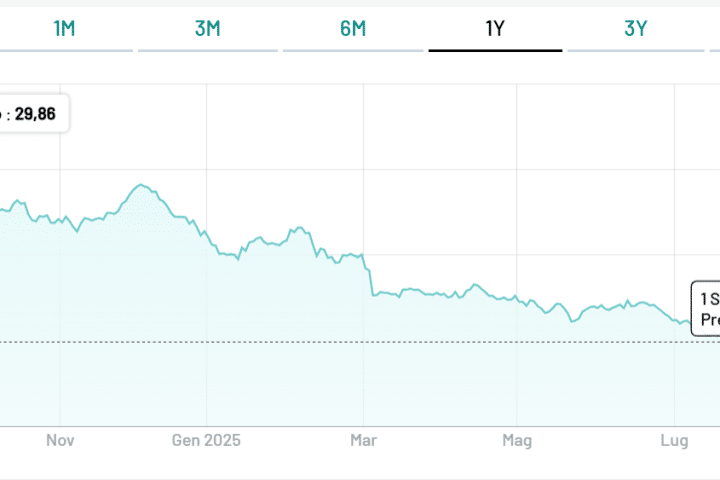The height and width of the screenshot is (480, 720).
Task: Click the active 1Y tab
Action: click(x=495, y=28)
